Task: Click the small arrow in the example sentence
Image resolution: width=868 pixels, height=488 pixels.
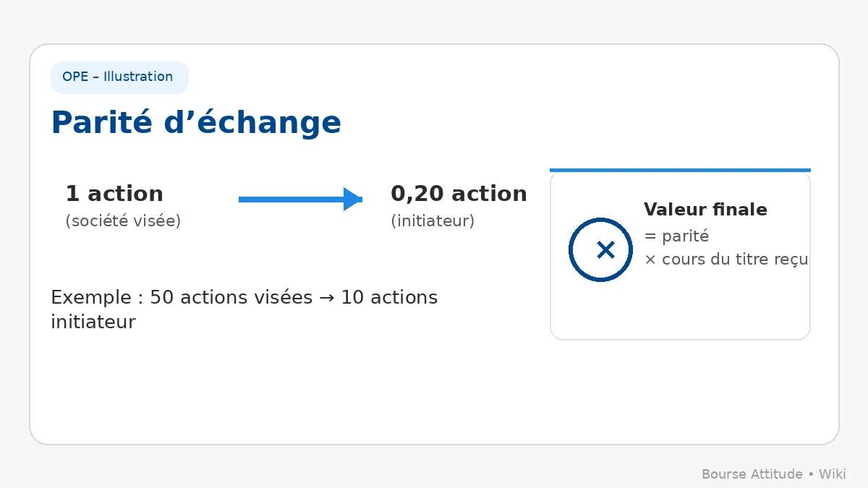Action: (327, 298)
